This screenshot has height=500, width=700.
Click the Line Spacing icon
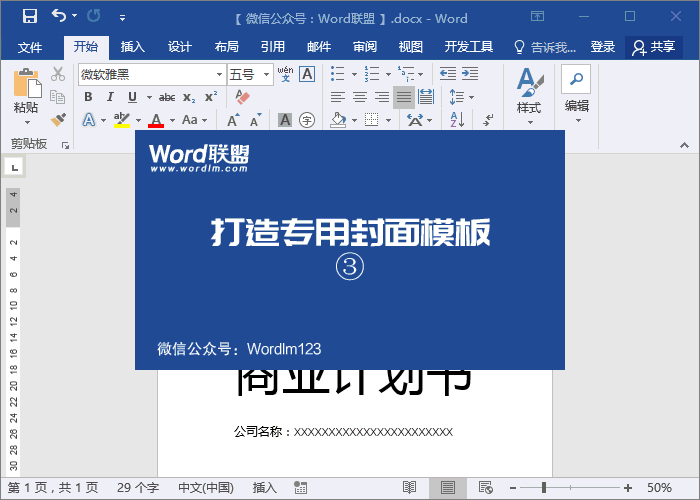coord(456,97)
